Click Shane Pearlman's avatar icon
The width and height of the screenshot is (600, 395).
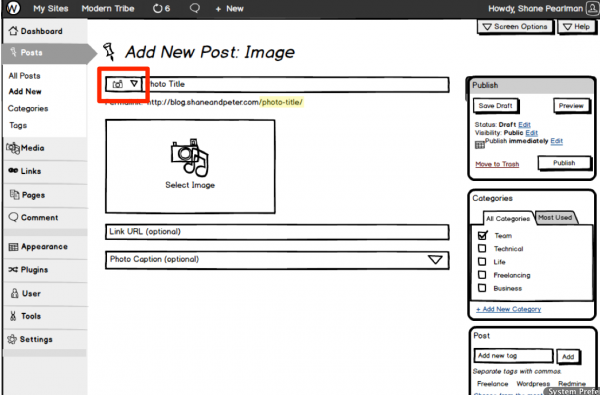(592, 8)
